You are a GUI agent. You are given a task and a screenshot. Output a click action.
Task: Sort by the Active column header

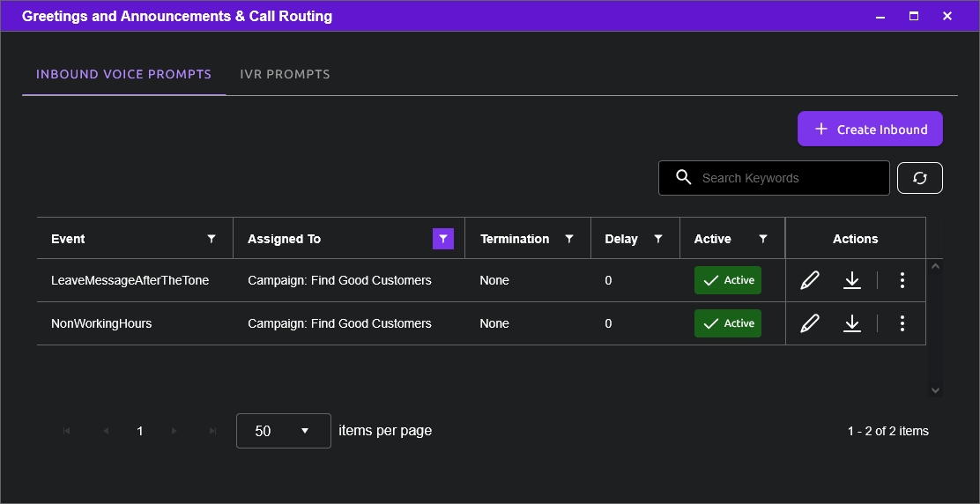pyautogui.click(x=712, y=239)
